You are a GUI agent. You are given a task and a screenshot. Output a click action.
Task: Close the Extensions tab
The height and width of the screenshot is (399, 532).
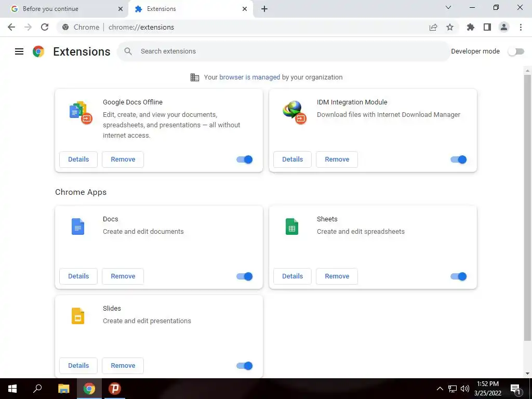coord(245,9)
